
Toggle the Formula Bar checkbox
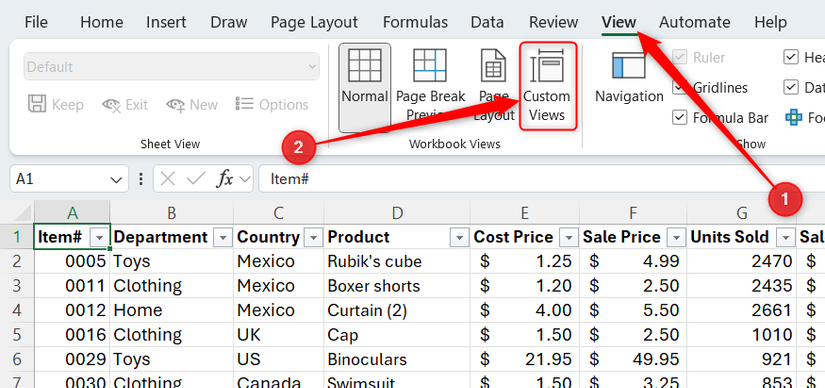coord(680,117)
